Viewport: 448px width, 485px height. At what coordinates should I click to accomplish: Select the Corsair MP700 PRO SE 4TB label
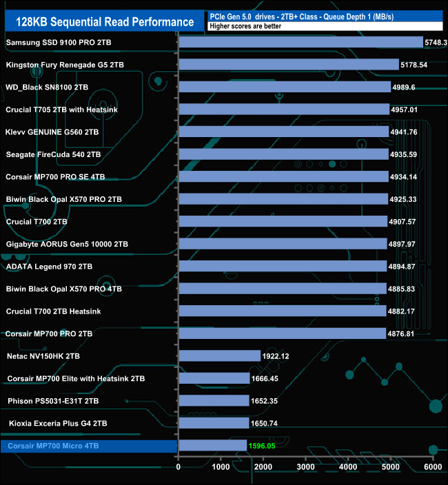click(x=55, y=177)
